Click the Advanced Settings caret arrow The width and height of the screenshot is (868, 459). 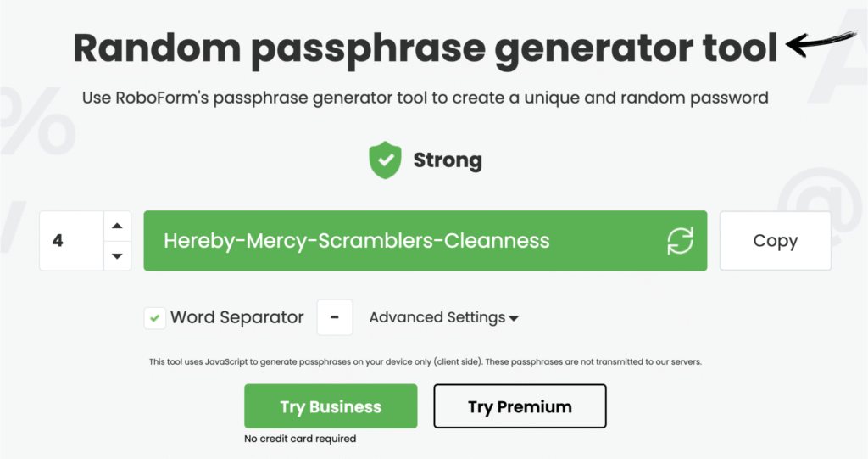[514, 319]
